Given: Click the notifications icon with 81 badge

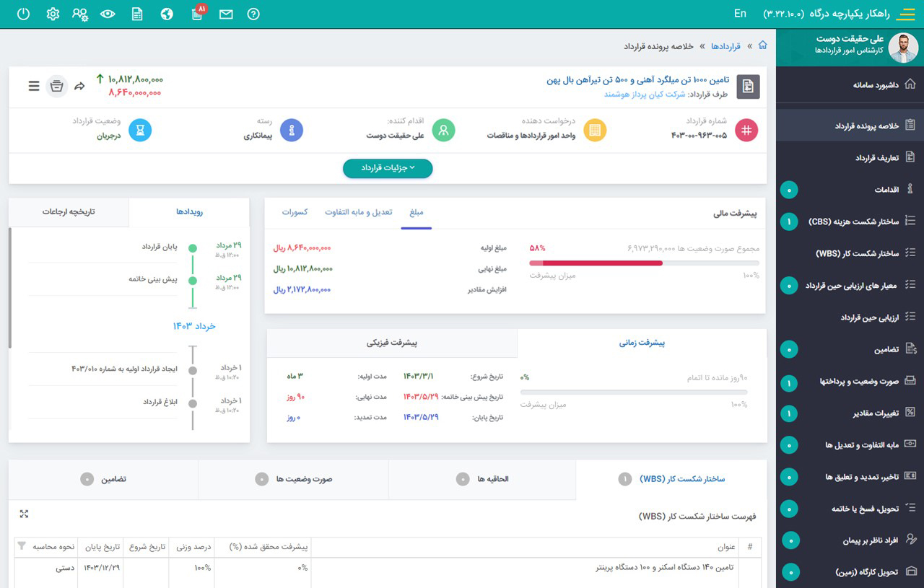Looking at the screenshot, I should point(197,14).
